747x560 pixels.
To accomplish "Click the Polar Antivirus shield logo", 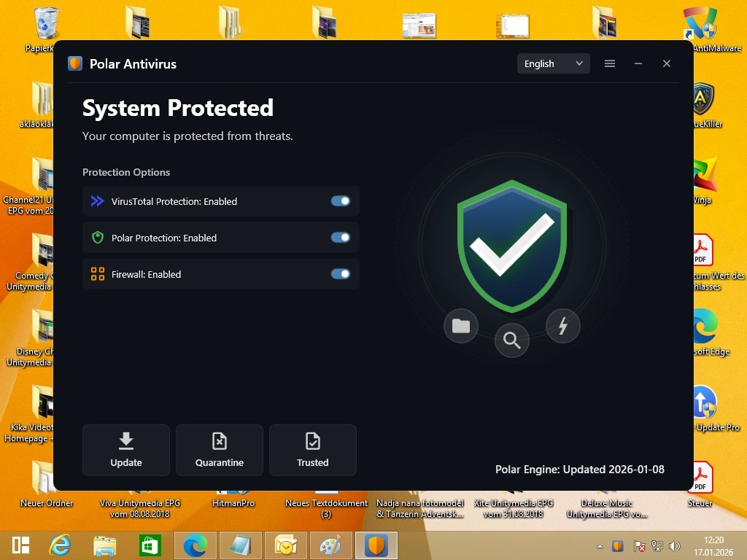I will point(75,63).
